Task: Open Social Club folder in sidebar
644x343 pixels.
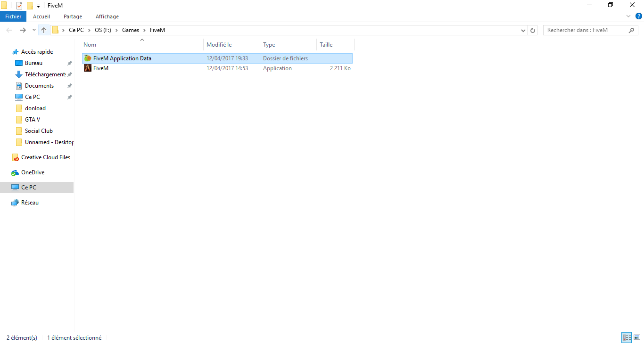Action: 39,131
